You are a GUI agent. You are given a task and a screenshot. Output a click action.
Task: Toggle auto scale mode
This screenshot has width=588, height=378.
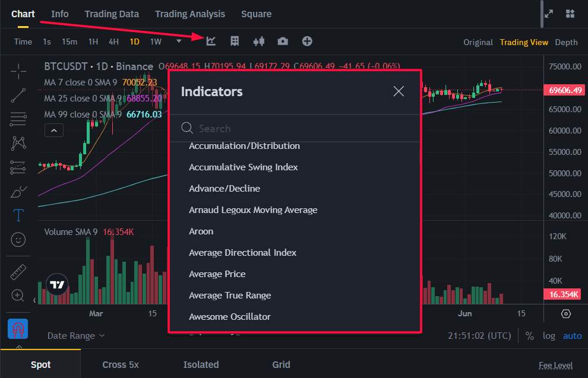click(x=572, y=336)
